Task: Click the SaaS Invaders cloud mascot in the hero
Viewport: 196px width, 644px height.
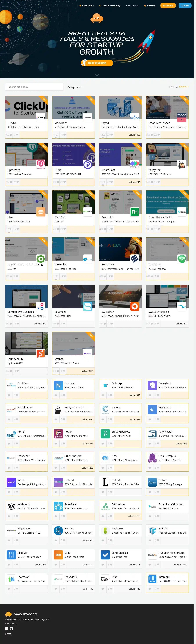Action: click(97, 18)
